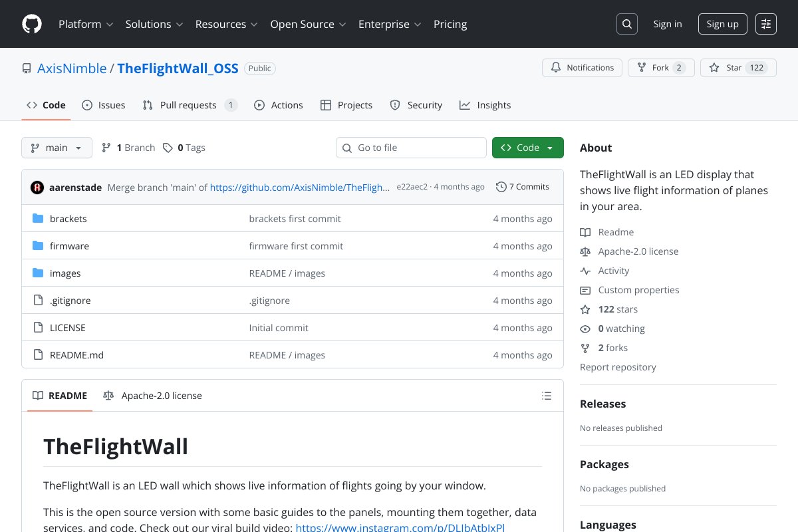
Task: Click the commits history clock icon
Action: pos(501,187)
